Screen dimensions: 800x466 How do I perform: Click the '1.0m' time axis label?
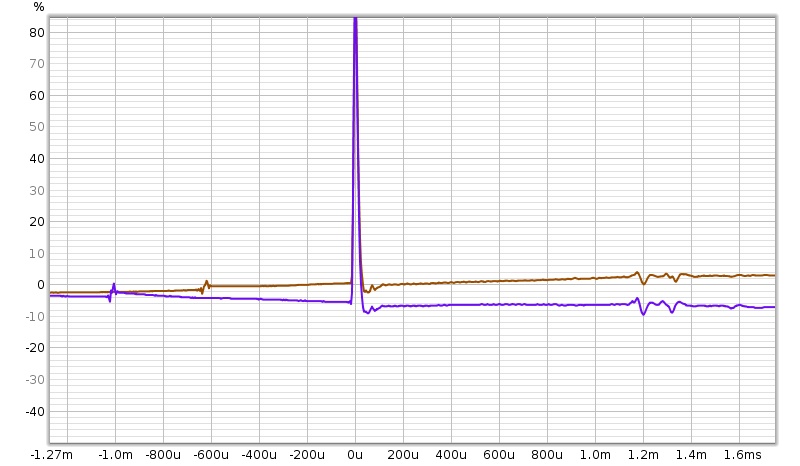(595, 455)
